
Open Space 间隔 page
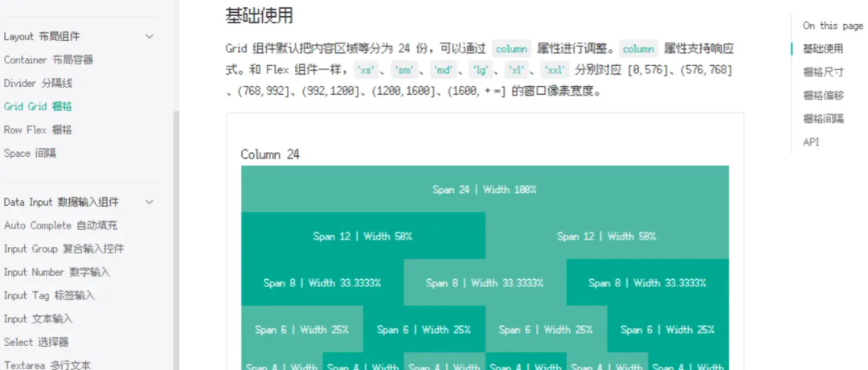(x=30, y=153)
